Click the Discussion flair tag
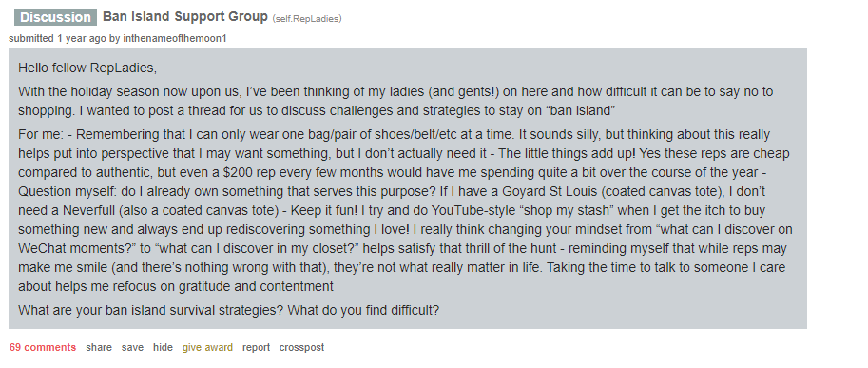The width and height of the screenshot is (868, 368). [x=55, y=17]
